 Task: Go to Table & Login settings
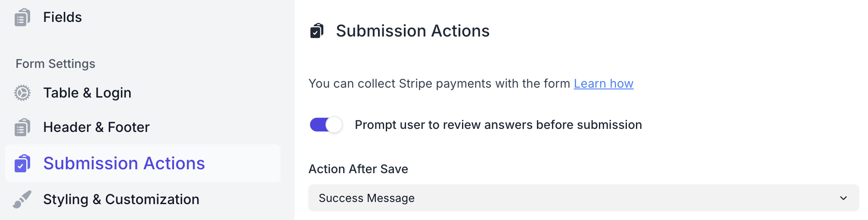(x=87, y=93)
